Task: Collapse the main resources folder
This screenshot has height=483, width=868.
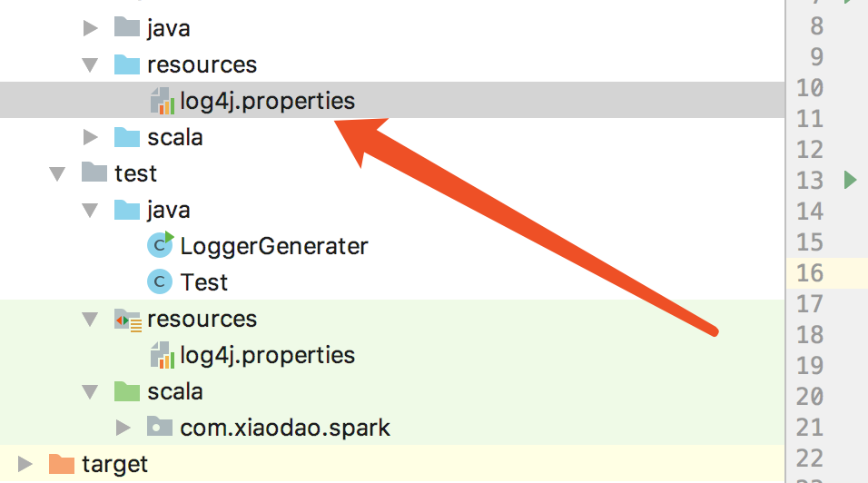Action: pyautogui.click(x=90, y=64)
